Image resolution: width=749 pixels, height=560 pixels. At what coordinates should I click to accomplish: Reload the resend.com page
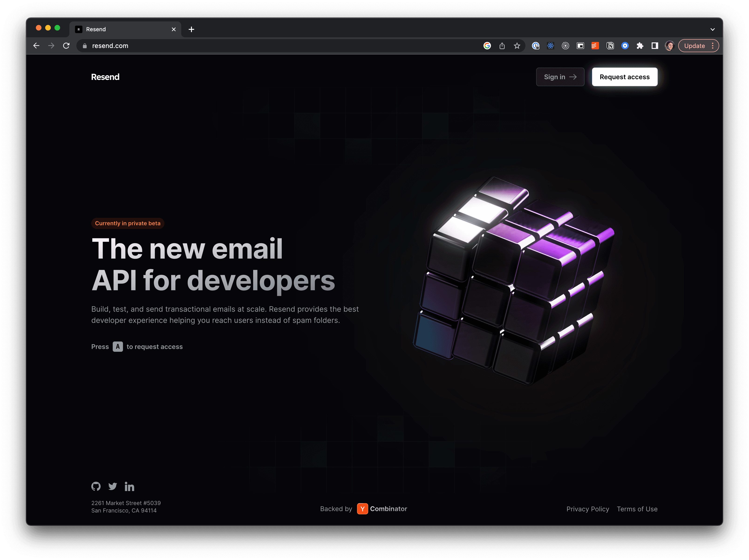(x=66, y=46)
